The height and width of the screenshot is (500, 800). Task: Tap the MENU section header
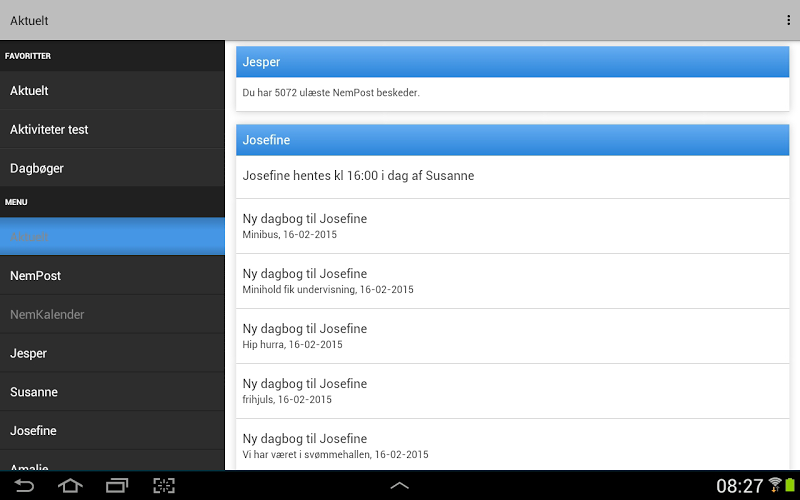pyautogui.click(x=112, y=202)
